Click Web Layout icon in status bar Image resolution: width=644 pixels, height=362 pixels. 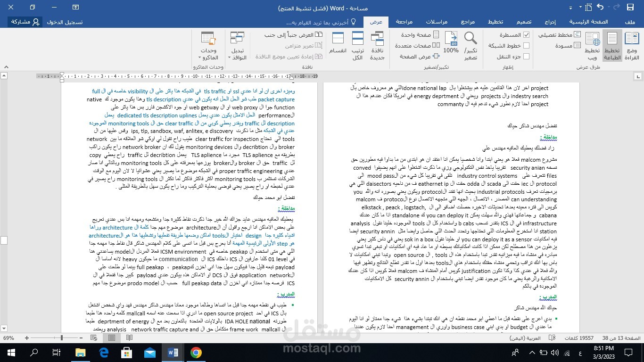click(x=93, y=338)
